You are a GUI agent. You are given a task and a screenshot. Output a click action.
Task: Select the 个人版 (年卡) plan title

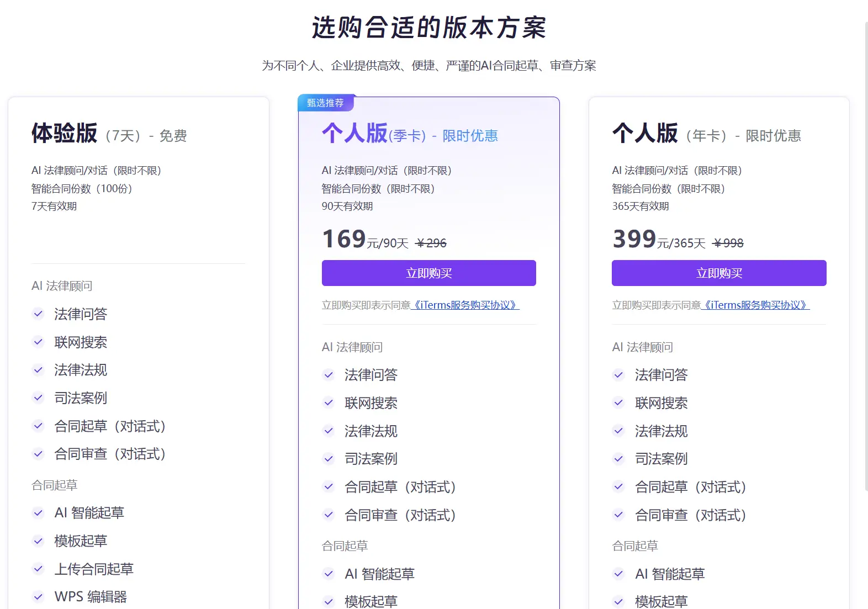tap(706, 134)
